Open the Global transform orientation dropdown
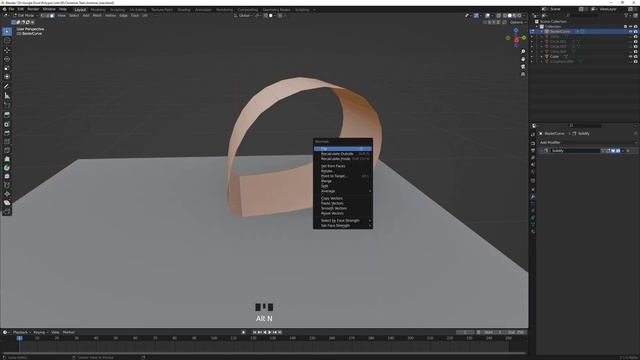This screenshot has height=360, width=640. point(244,16)
